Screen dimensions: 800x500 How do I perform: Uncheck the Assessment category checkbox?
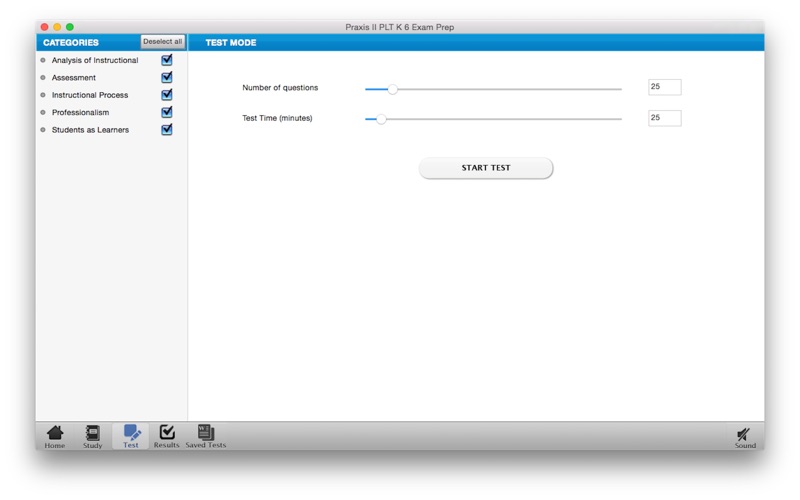click(167, 78)
